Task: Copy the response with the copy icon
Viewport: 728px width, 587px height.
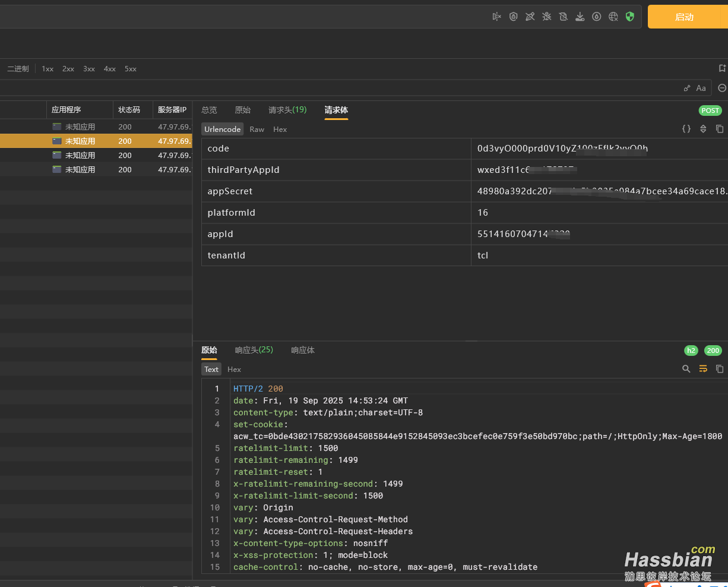Action: pos(720,369)
